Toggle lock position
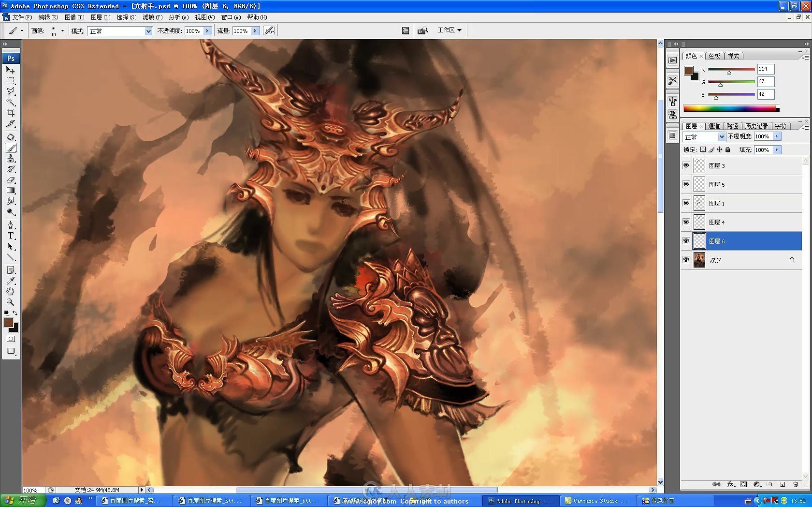812x507 pixels. pyautogui.click(x=720, y=149)
